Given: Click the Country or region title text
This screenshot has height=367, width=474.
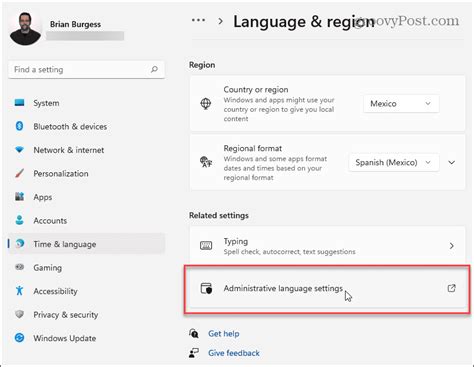Looking at the screenshot, I should 256,89.
